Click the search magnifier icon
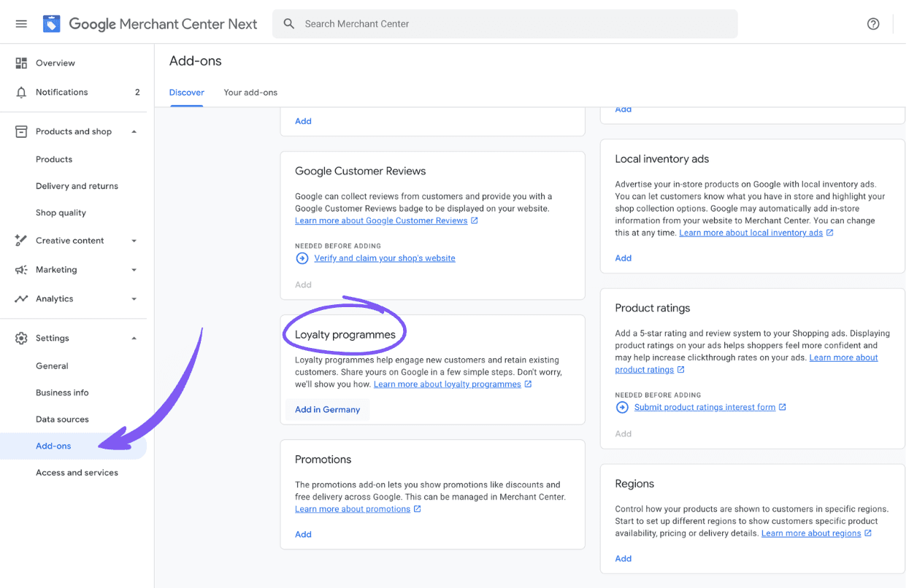Screen dimensions: 917x588 click(289, 24)
